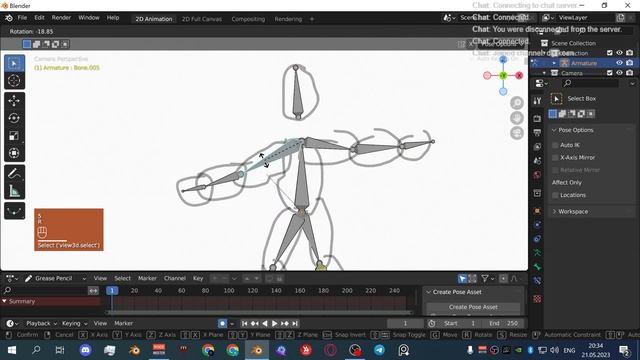640x360 pixels.
Task: Open the Playback dropdown
Action: coord(41,323)
